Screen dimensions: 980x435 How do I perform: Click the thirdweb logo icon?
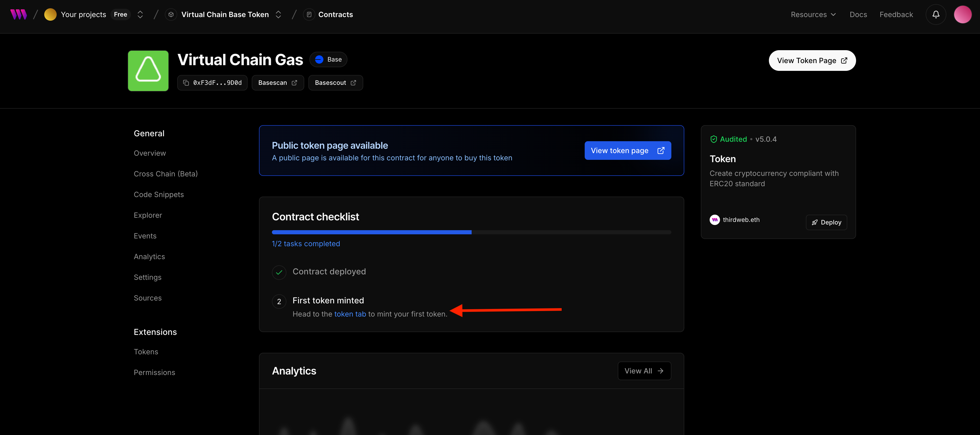[x=18, y=14]
